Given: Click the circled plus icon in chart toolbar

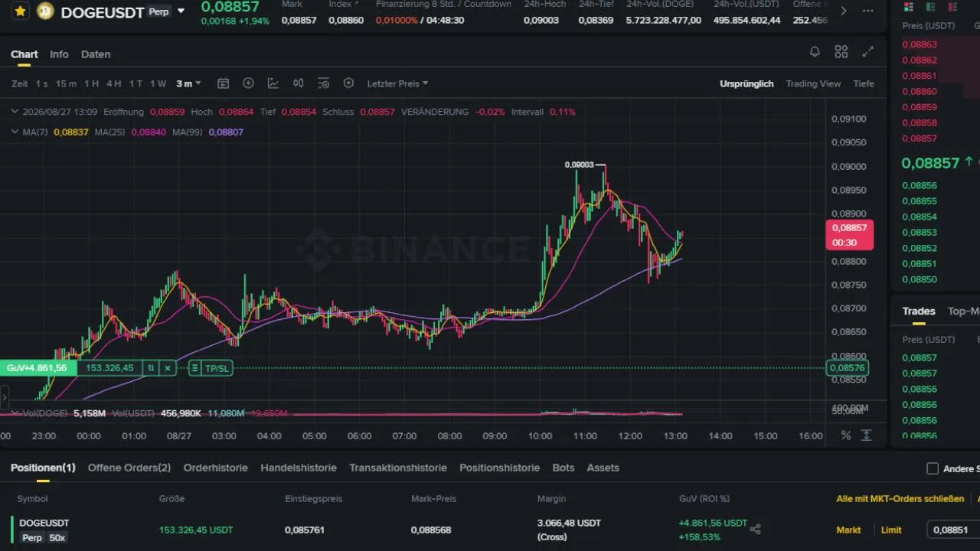Looking at the screenshot, I should point(248,83).
